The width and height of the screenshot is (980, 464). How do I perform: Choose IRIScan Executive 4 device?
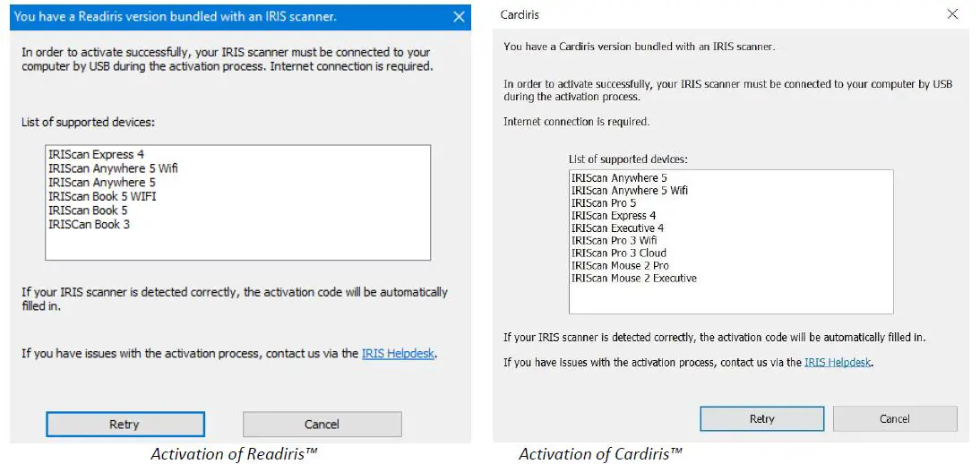coord(617,228)
